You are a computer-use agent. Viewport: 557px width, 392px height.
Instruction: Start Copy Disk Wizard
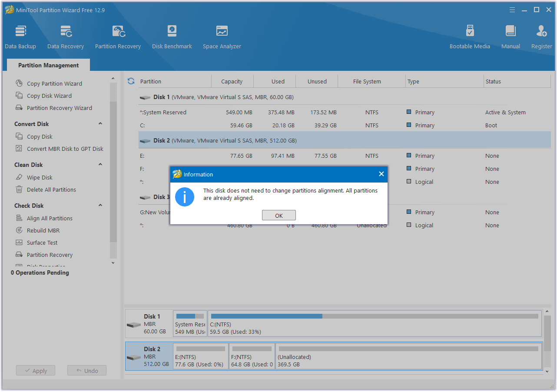point(49,96)
